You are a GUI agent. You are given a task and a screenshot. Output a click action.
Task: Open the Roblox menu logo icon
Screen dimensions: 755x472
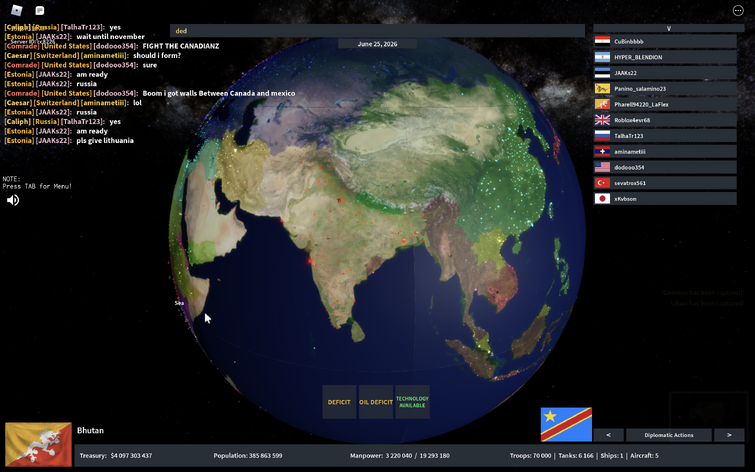click(17, 10)
